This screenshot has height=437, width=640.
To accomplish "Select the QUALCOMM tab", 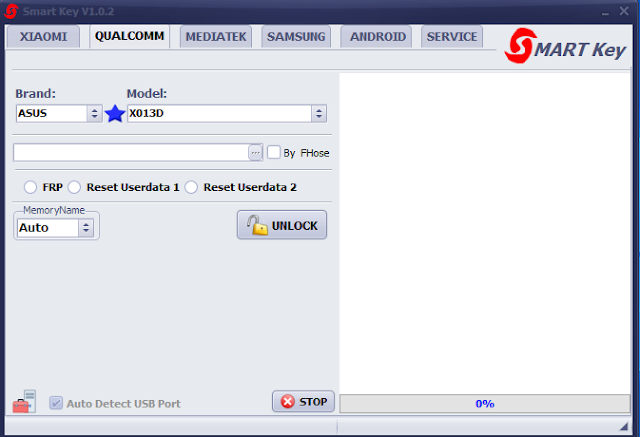I will click(129, 36).
